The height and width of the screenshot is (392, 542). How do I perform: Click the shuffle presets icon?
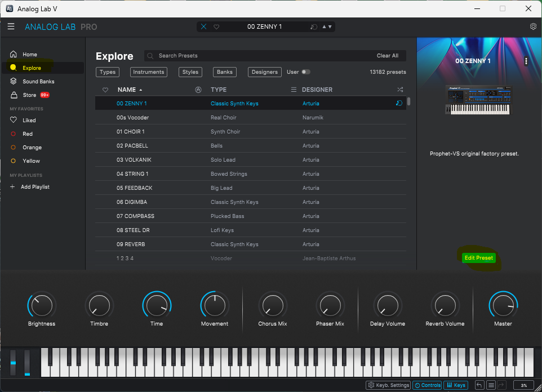pyautogui.click(x=400, y=90)
